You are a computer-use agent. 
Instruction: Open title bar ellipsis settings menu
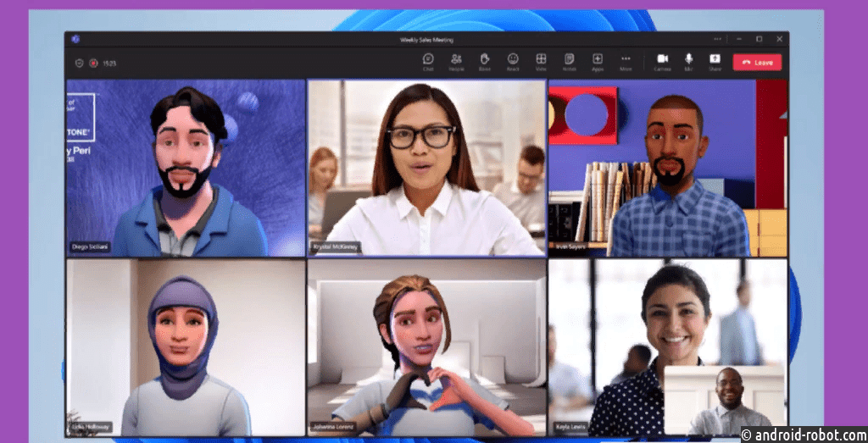pos(717,39)
